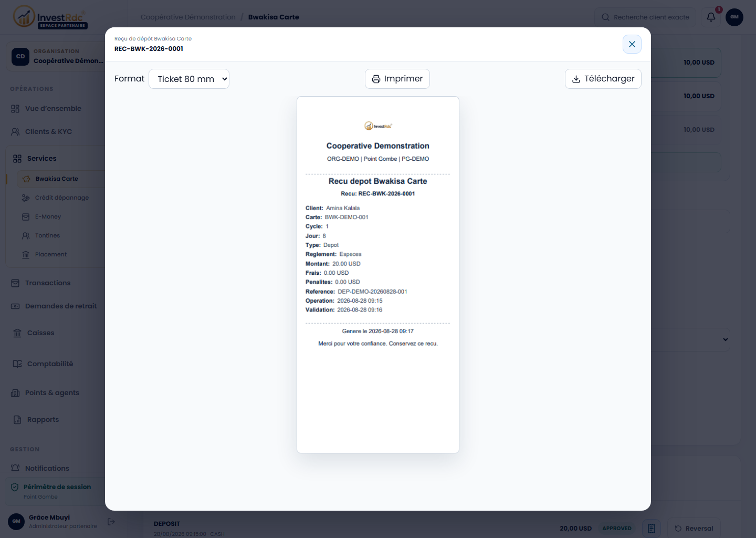Go to Transactions page
Image resolution: width=756 pixels, height=538 pixels.
[48, 283]
